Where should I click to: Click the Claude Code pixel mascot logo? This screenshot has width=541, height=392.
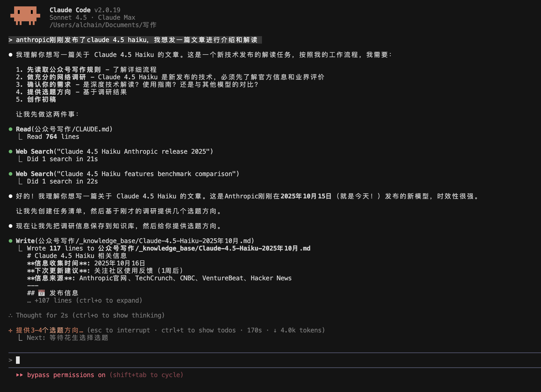25,15
